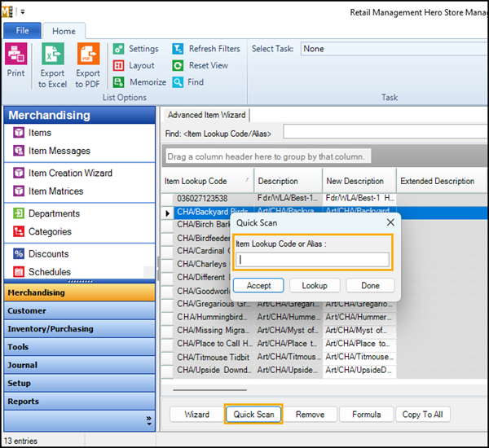Switch to Inventory/Purchasing navigation section
The width and height of the screenshot is (489, 448).
point(80,328)
